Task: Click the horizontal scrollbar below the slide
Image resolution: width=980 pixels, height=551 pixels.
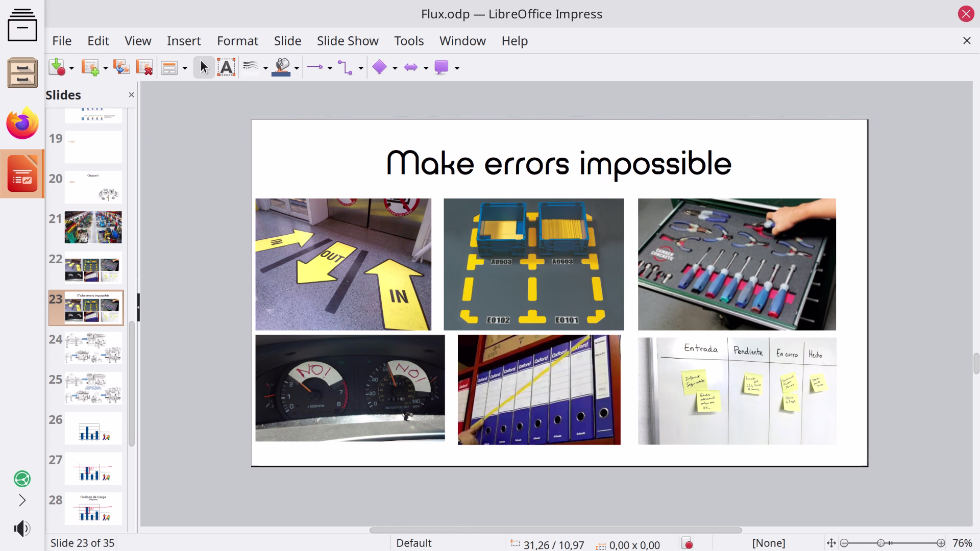Action: [555, 530]
